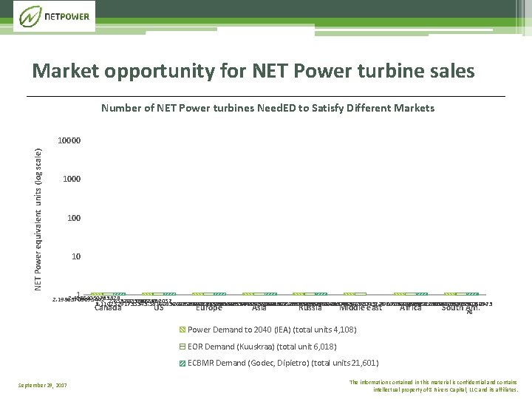Click the Russia axis category label
This screenshot has height=399, width=532.
coord(310,308)
